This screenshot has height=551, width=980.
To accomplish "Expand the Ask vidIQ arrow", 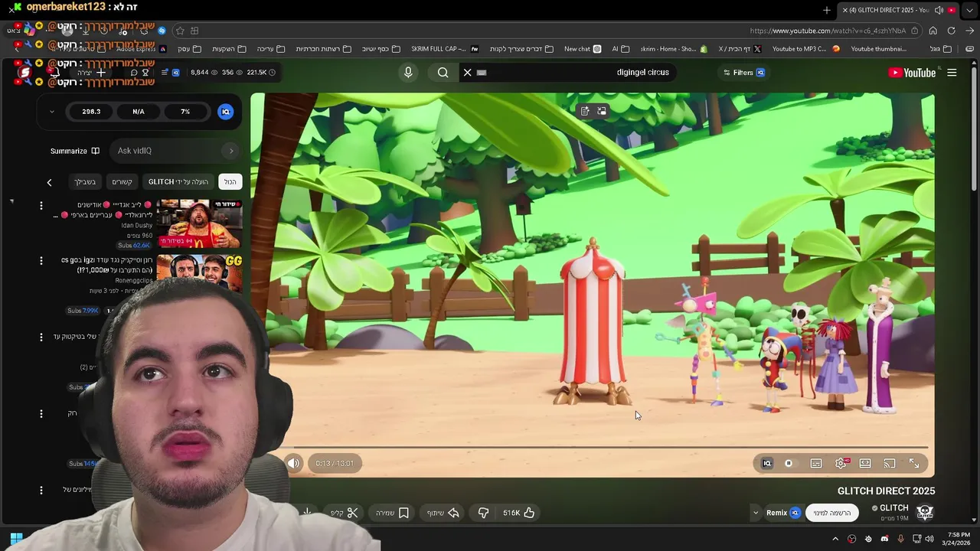I will click(230, 151).
